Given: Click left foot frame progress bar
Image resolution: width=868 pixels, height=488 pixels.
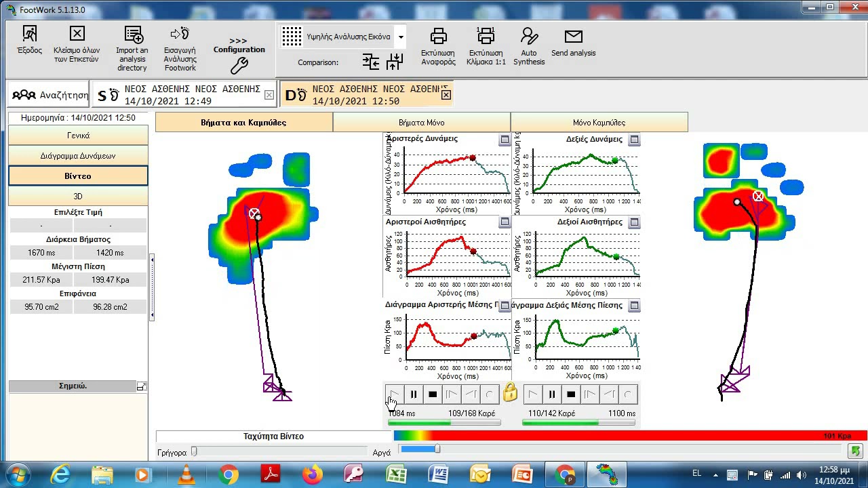Looking at the screenshot, I should coord(444,423).
